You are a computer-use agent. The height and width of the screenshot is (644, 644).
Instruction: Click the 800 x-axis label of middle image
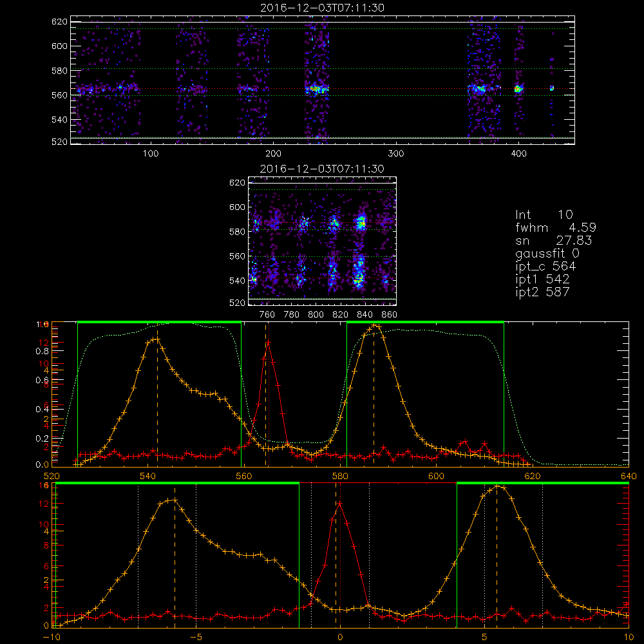[x=316, y=315]
